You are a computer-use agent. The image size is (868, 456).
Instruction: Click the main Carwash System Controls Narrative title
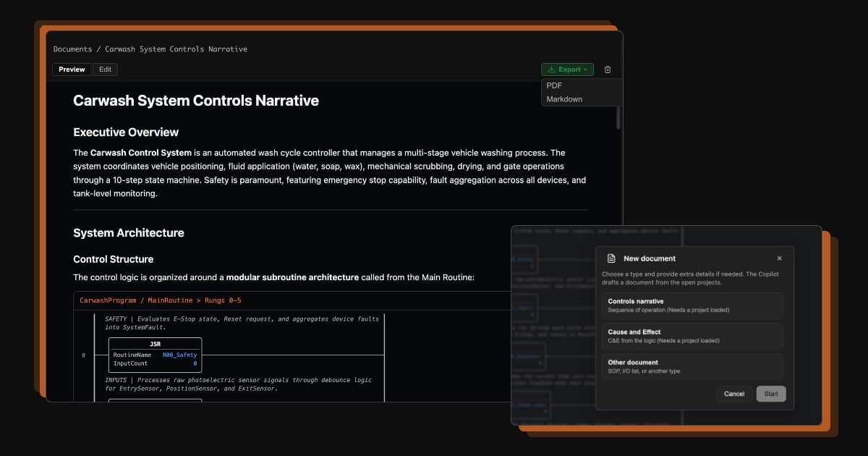click(x=196, y=101)
